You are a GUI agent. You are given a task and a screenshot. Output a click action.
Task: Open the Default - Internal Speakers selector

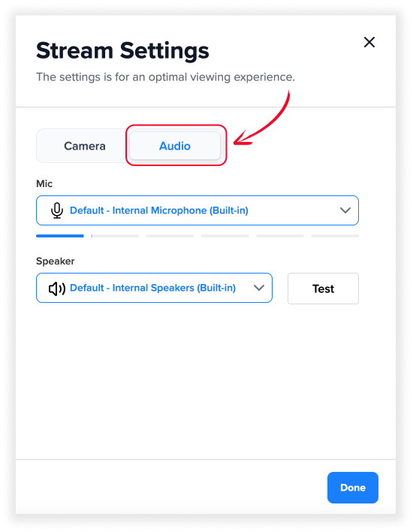pyautogui.click(x=154, y=288)
